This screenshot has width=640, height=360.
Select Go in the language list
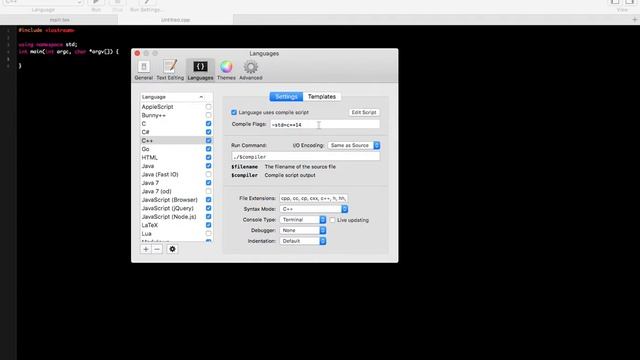145,149
